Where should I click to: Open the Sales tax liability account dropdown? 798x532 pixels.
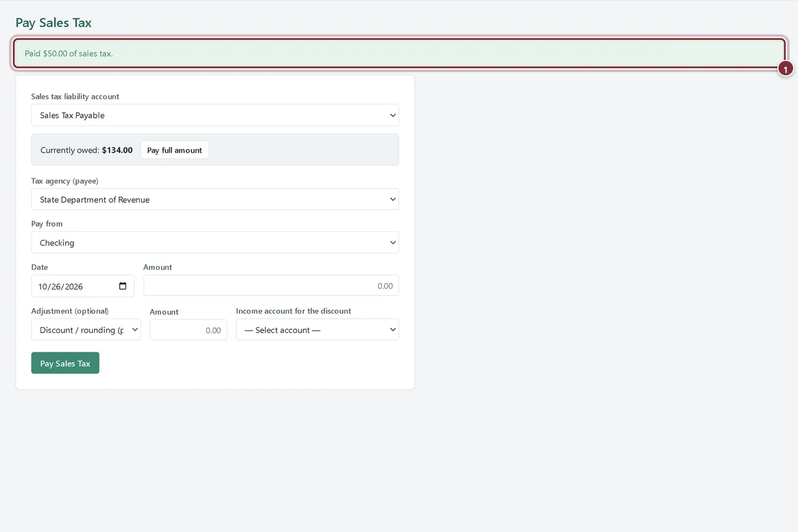[215, 115]
